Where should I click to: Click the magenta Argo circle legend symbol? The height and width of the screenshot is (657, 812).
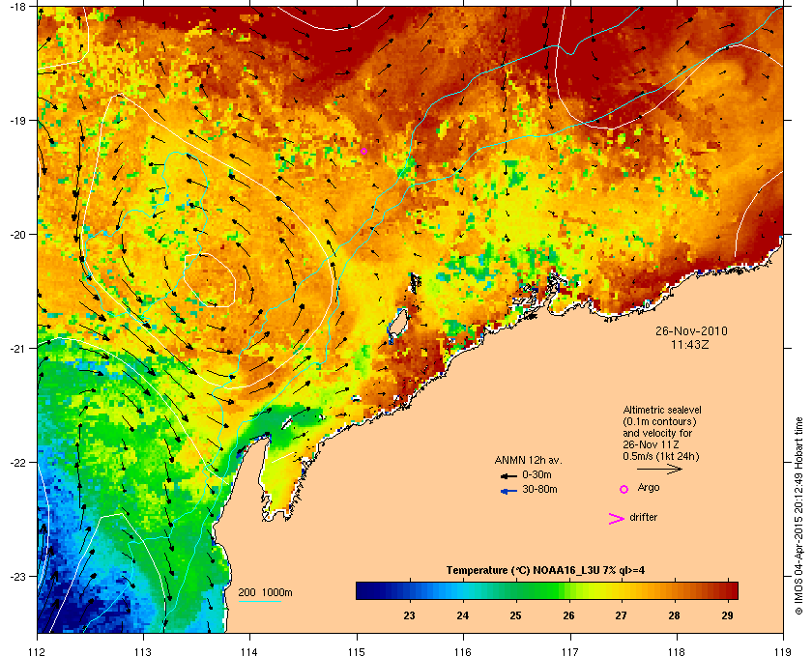(623, 489)
